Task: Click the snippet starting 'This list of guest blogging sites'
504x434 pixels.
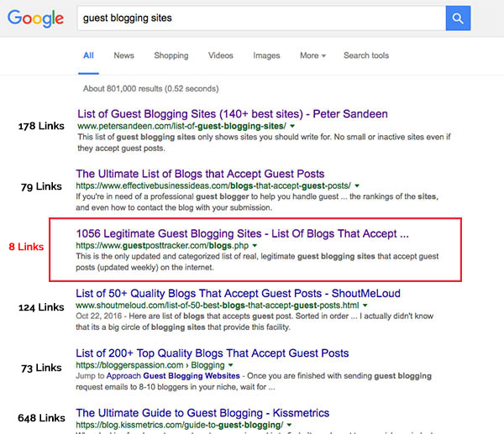Action: tap(264, 143)
